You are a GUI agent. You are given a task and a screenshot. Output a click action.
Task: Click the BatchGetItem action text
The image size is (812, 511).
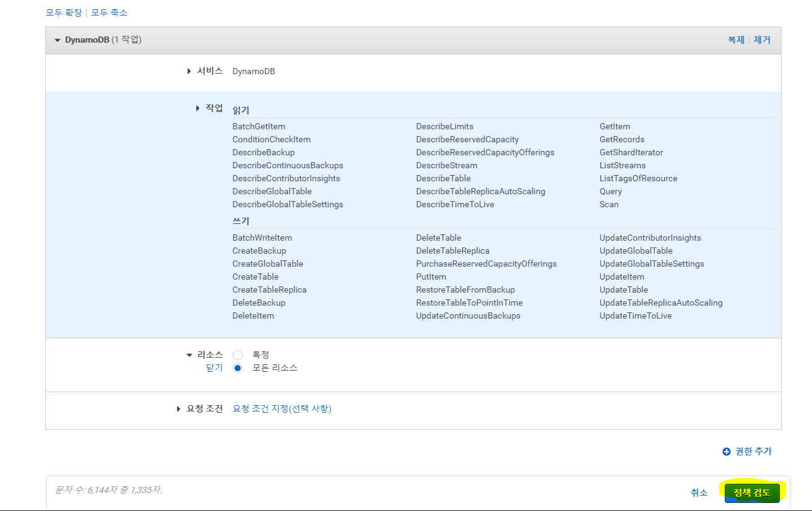(259, 126)
